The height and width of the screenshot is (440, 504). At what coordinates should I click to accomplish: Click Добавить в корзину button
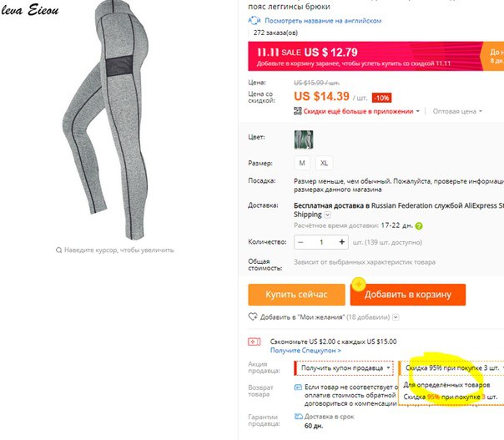(x=407, y=294)
